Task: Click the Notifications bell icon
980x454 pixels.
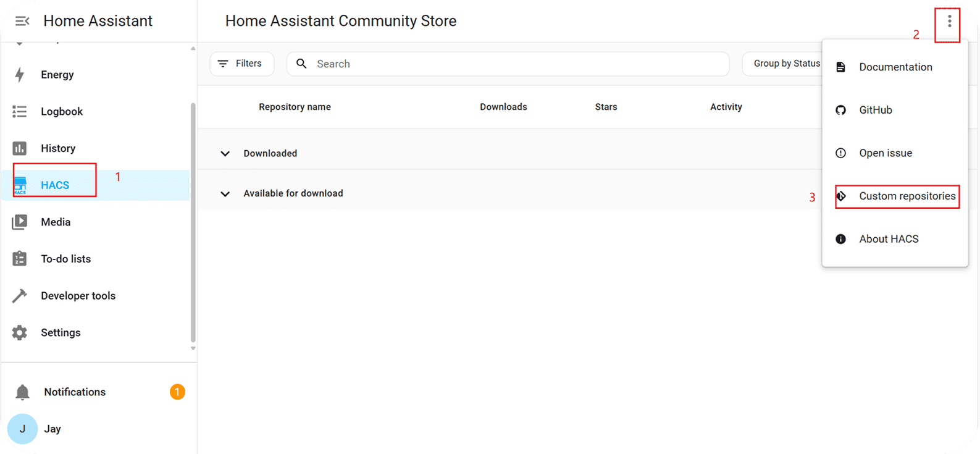Action: [x=23, y=392]
